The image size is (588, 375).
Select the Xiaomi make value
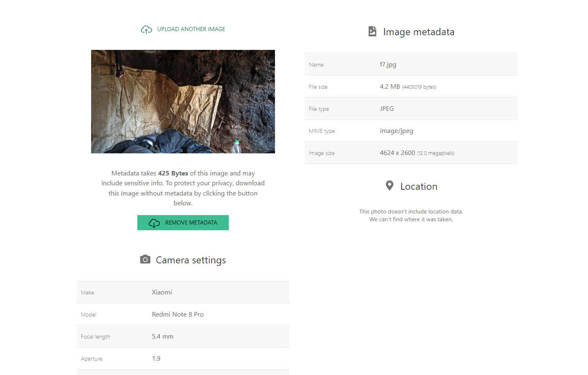162,292
